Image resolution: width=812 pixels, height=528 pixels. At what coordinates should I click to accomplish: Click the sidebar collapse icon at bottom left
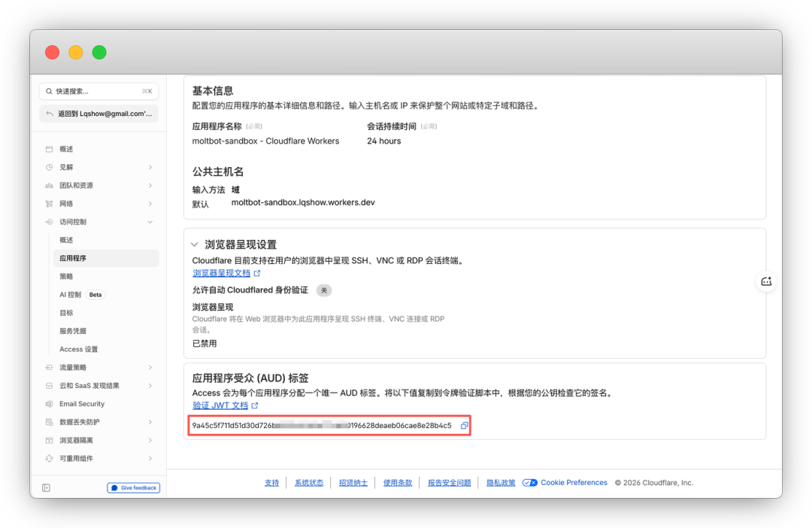click(45, 487)
